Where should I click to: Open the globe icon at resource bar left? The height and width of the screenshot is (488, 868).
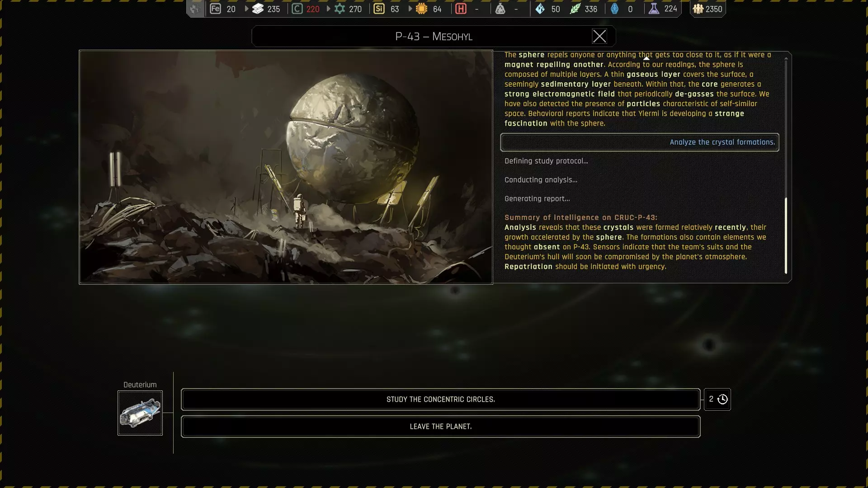(x=195, y=9)
